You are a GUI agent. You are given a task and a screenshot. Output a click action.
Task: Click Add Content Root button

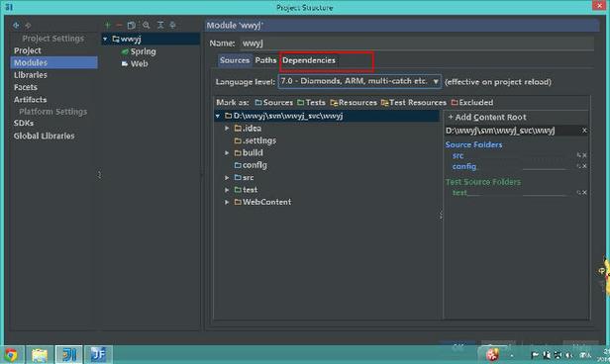[x=486, y=118]
